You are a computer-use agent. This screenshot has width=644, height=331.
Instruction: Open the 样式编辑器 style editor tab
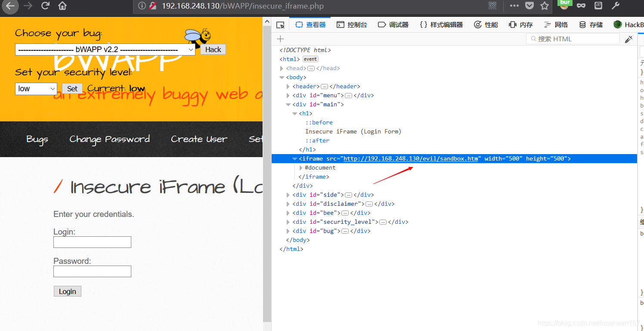(x=441, y=25)
